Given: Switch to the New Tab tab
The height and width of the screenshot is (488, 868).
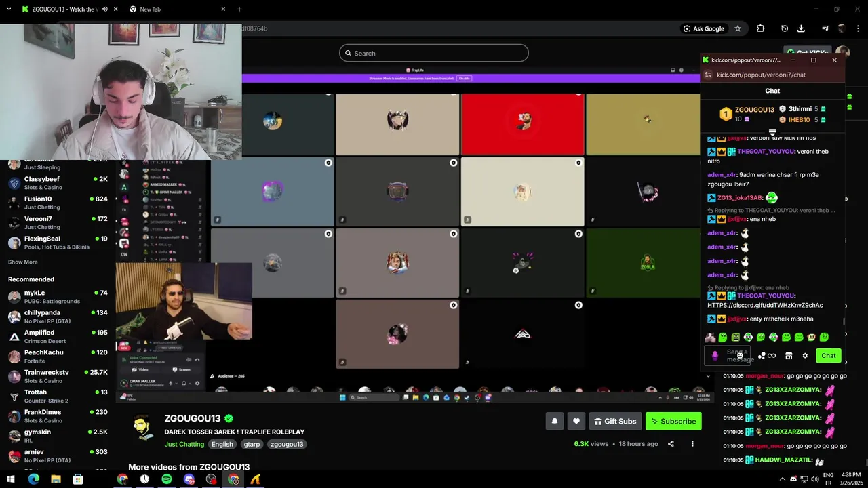Looking at the screenshot, I should pyautogui.click(x=179, y=9).
